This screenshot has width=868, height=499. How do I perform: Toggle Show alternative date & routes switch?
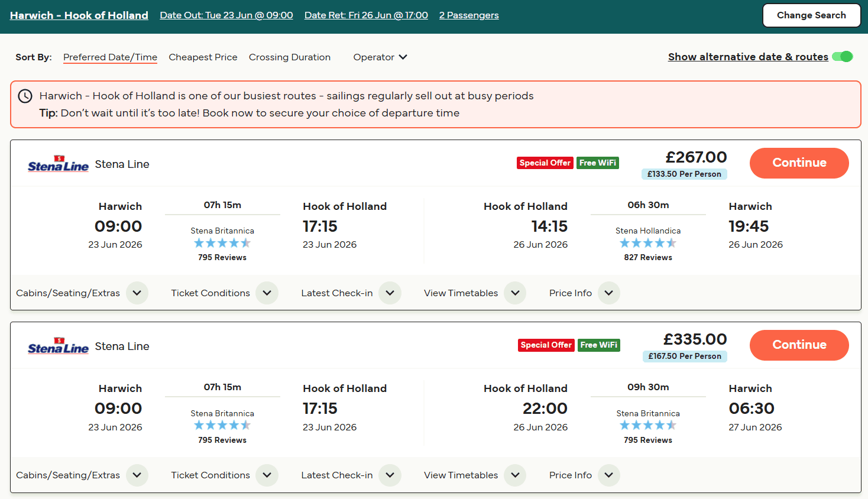(843, 57)
